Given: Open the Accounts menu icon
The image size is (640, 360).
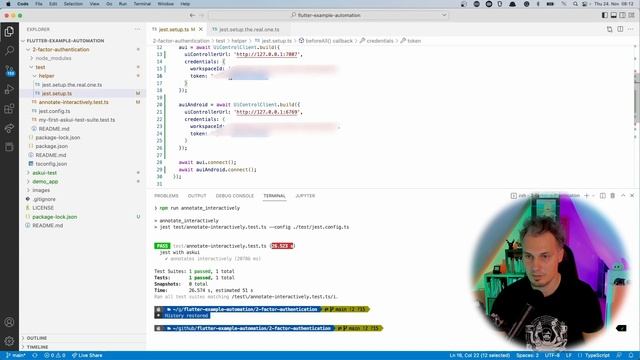Looking at the screenshot, I should tap(9, 322).
